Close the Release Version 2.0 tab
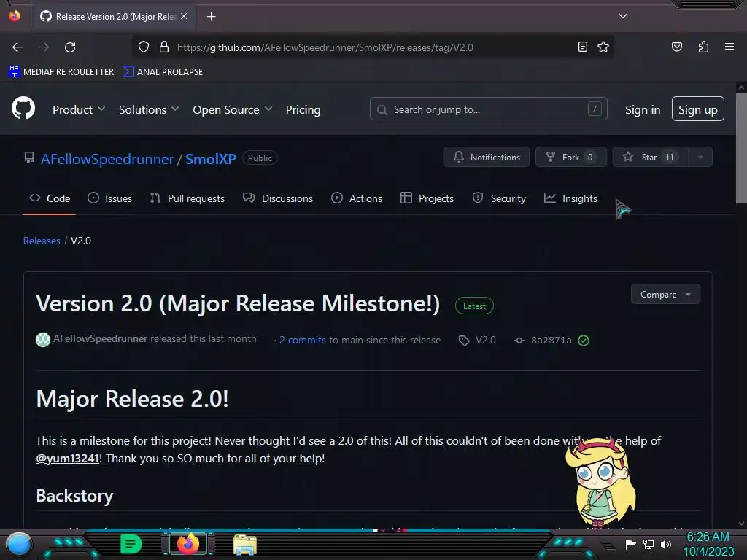The width and height of the screenshot is (747, 560). click(x=184, y=16)
